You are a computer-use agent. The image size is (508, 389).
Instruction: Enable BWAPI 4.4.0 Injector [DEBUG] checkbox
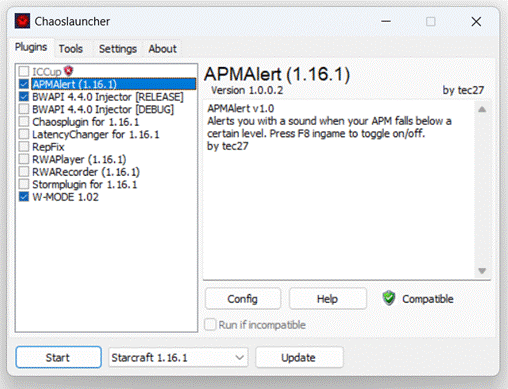pos(24,109)
